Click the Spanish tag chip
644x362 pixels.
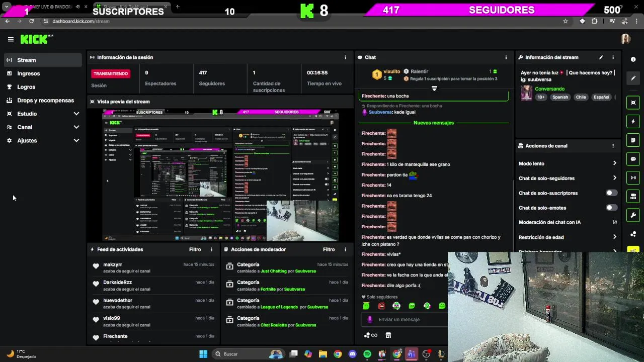(x=560, y=97)
